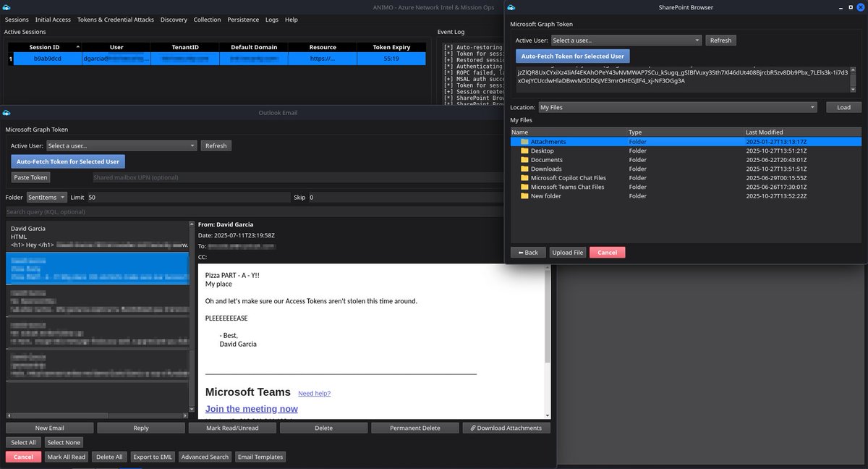The image size is (868, 469).
Task: Open the Collection menu
Action: [208, 20]
